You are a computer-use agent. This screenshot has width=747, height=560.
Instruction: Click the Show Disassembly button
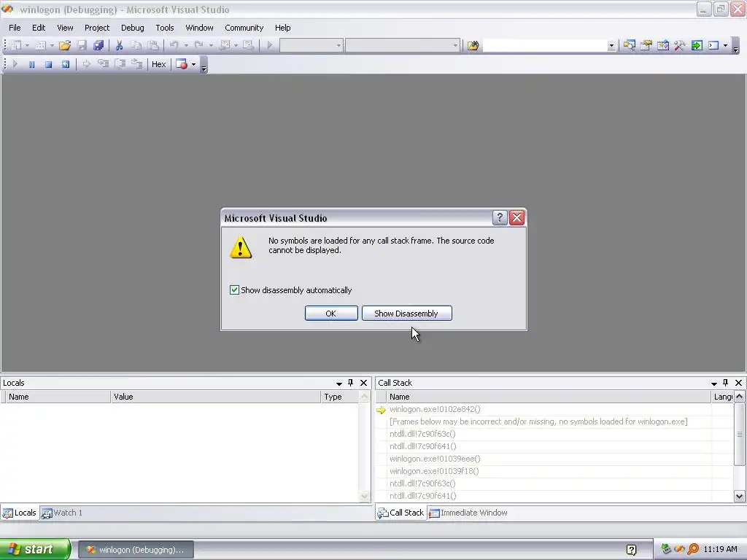click(406, 314)
